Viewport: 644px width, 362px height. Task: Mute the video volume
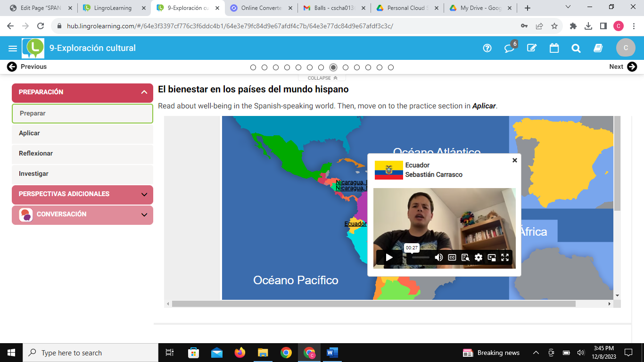(438, 257)
